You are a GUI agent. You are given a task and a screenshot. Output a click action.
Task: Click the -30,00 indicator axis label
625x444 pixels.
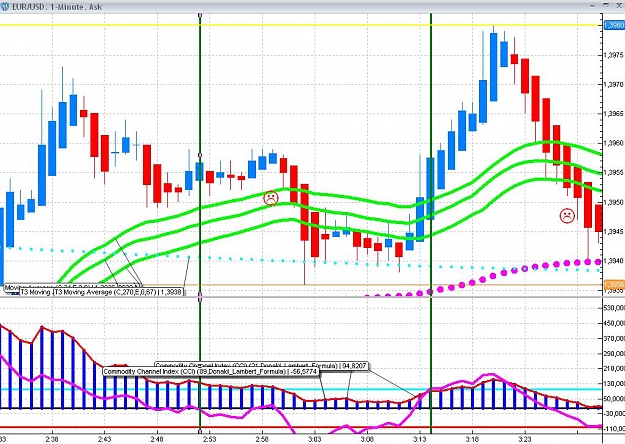pos(615,414)
